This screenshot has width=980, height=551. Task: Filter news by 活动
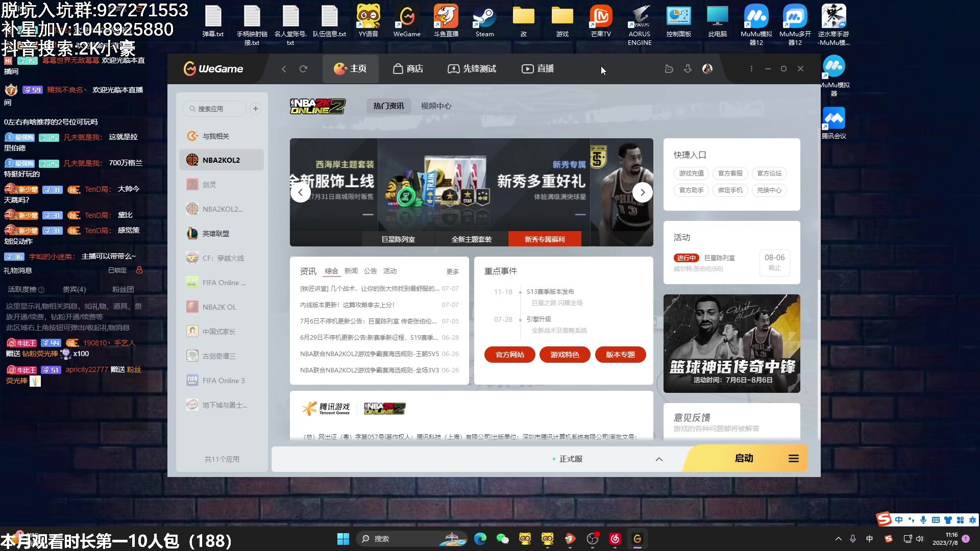[390, 271]
